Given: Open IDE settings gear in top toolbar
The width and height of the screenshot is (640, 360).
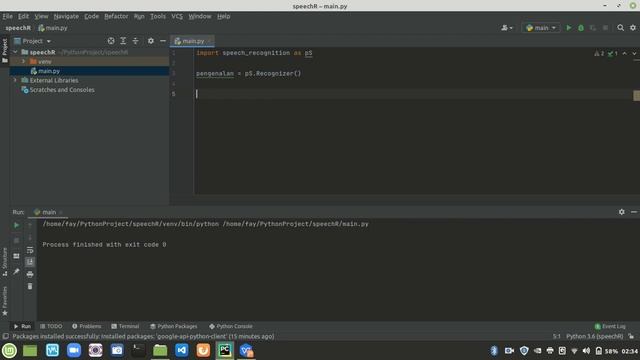Looking at the screenshot, I should click(x=633, y=28).
